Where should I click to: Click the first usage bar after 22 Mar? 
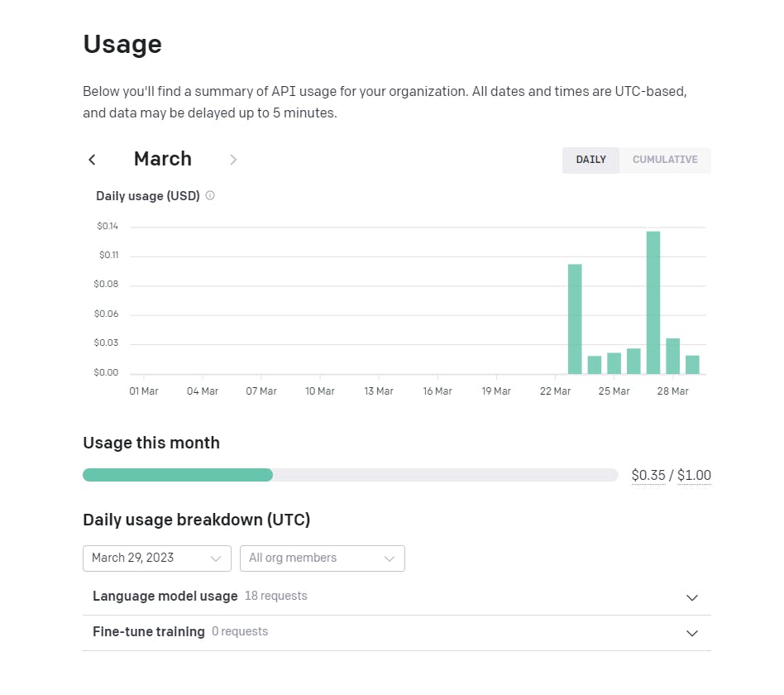pyautogui.click(x=575, y=319)
